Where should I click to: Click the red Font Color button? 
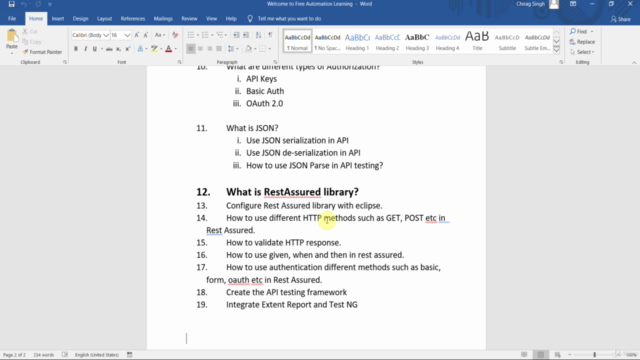click(x=168, y=49)
